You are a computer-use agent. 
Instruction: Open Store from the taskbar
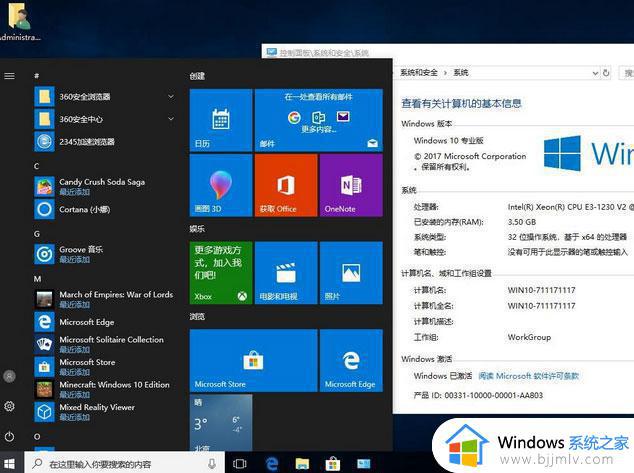coord(333,464)
